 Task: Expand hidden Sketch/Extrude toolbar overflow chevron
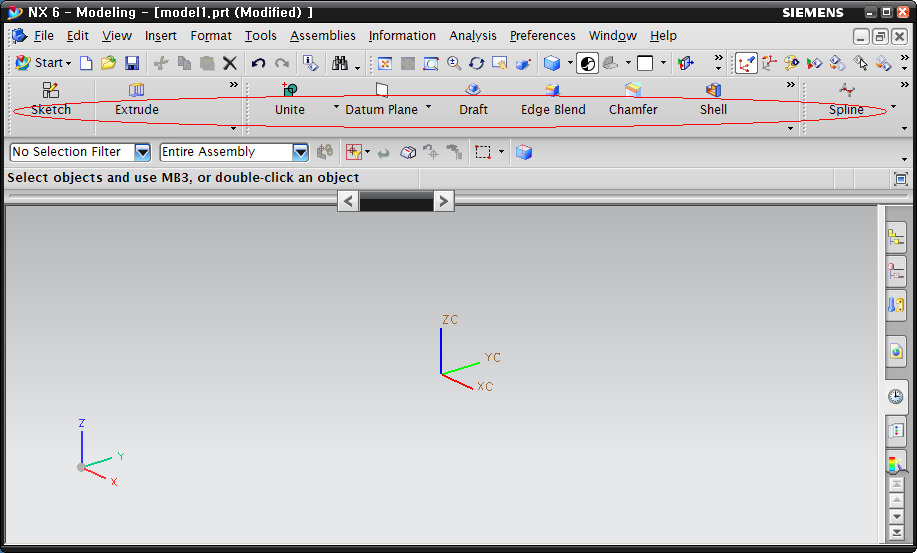pyautogui.click(x=233, y=85)
